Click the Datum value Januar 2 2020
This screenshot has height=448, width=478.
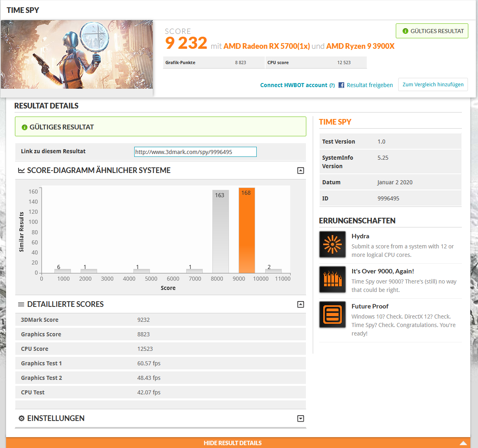tap(395, 182)
